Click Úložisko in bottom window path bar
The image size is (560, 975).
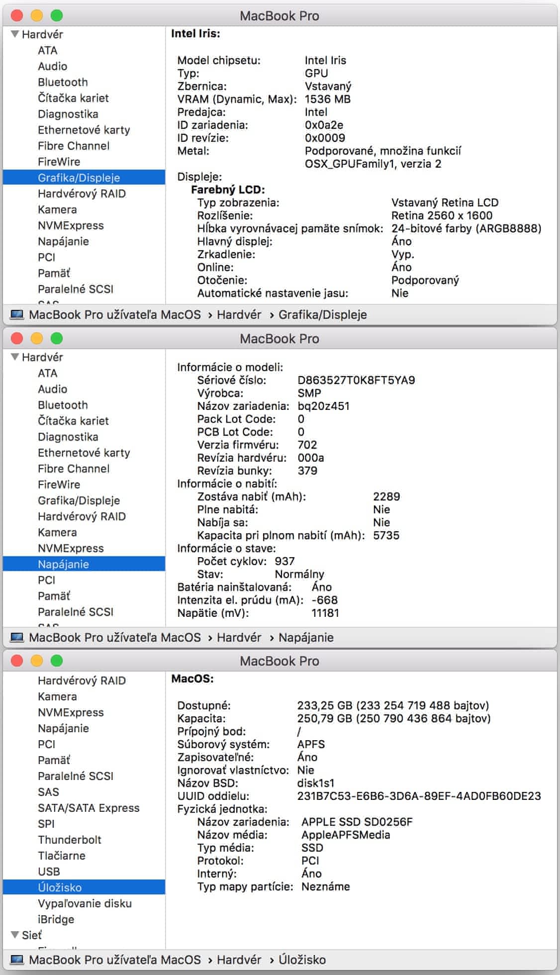click(x=302, y=960)
